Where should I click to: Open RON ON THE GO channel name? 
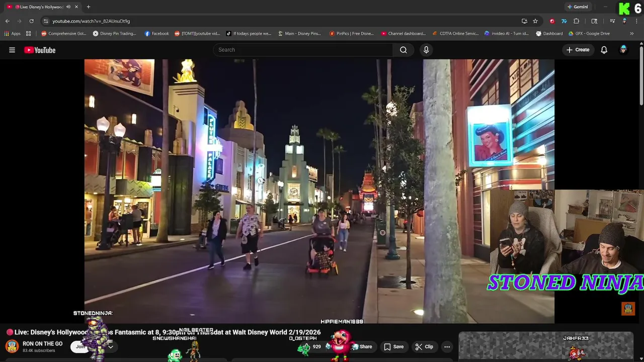[x=43, y=344]
